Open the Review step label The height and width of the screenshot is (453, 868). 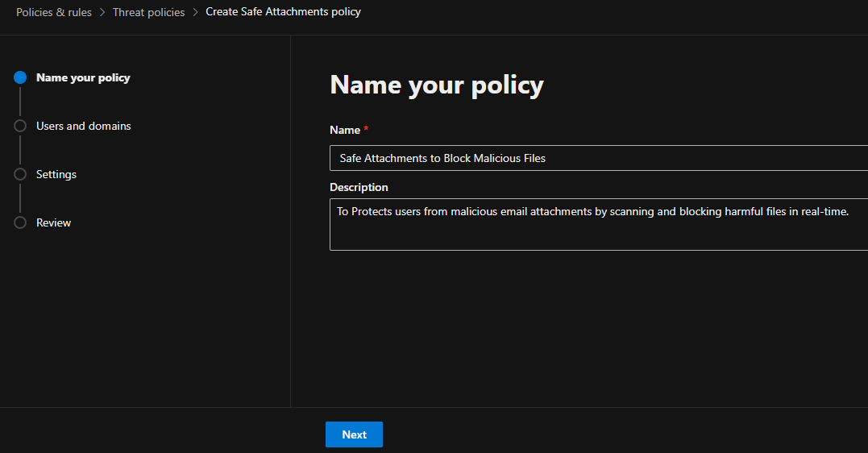coord(53,222)
